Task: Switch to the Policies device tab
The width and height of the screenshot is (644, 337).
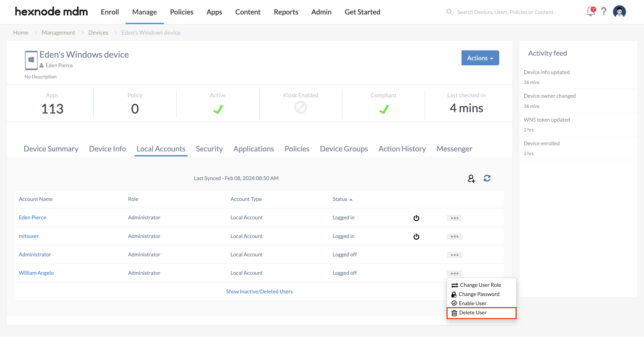Action: 297,149
